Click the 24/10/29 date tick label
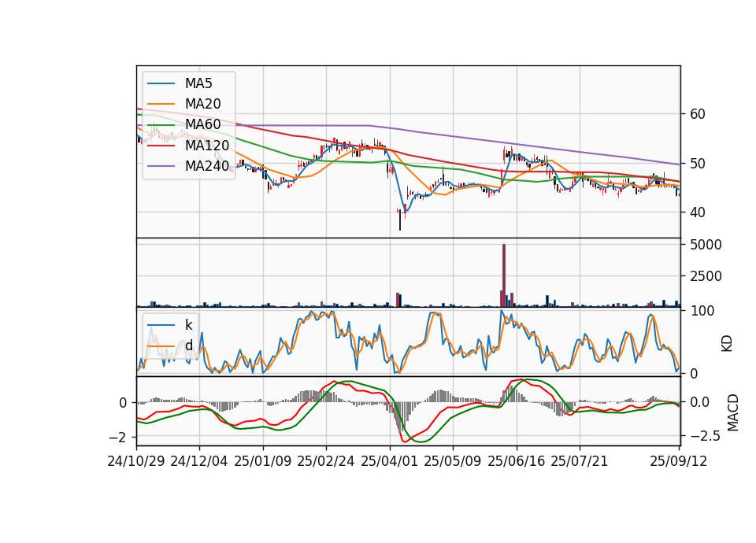Screen dimensions: 756x543 click(x=136, y=461)
